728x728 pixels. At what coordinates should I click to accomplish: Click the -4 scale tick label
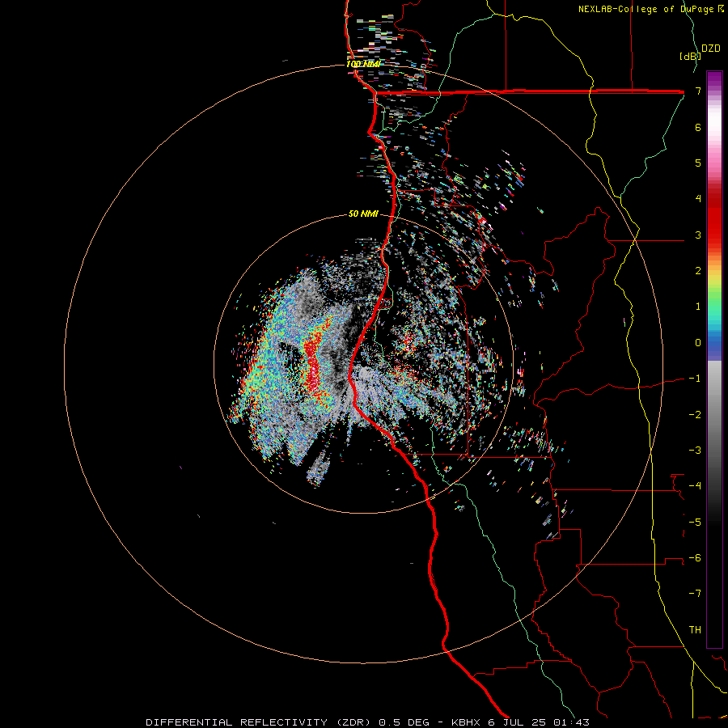click(695, 485)
